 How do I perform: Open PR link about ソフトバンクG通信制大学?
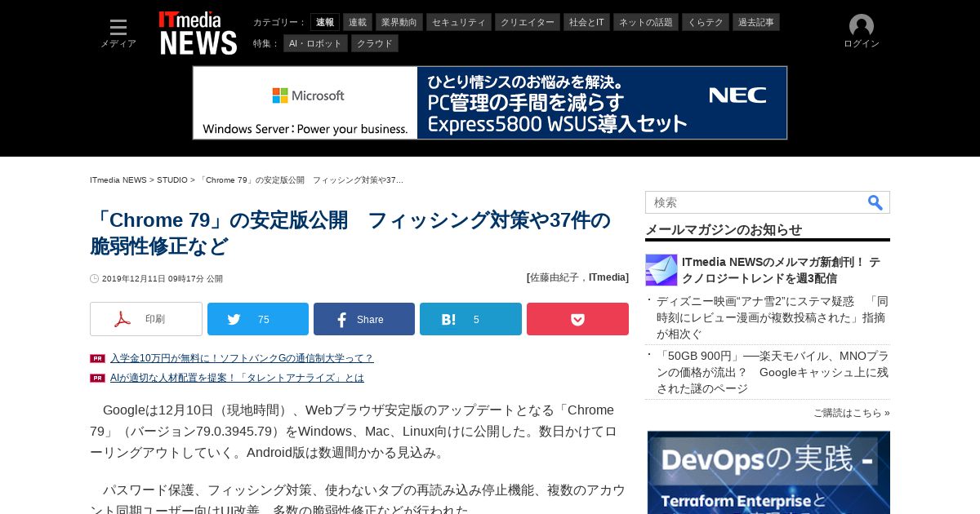tap(242, 358)
